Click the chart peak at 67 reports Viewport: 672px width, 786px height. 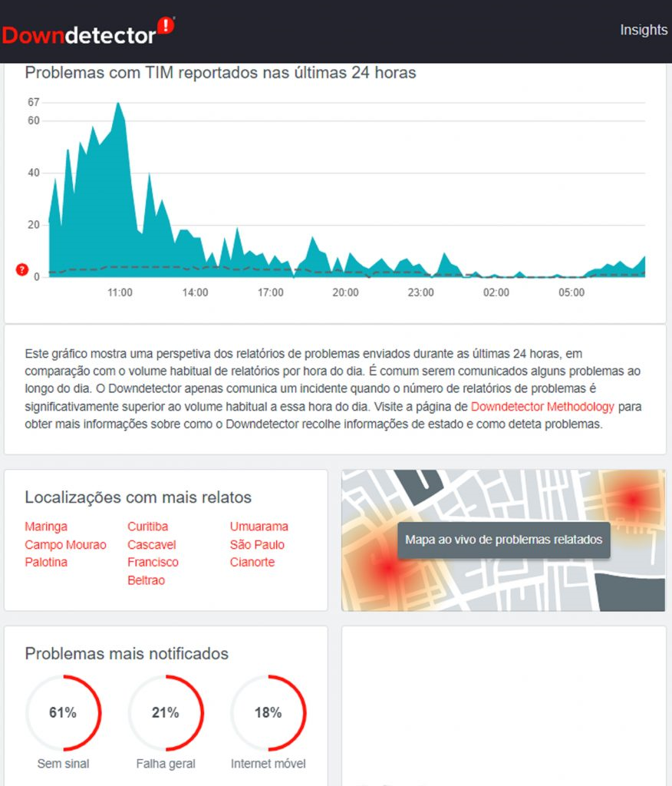pos(118,104)
